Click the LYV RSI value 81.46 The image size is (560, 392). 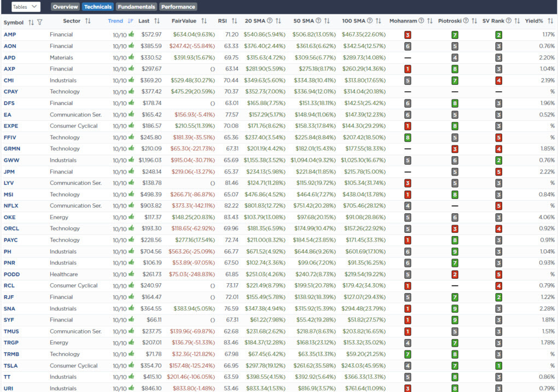coord(231,183)
